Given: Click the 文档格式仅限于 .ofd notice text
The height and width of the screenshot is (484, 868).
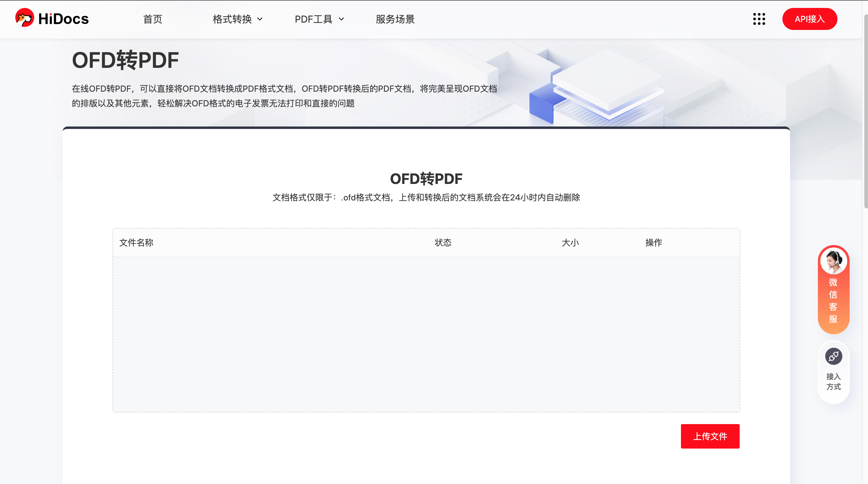Looking at the screenshot, I should 426,197.
